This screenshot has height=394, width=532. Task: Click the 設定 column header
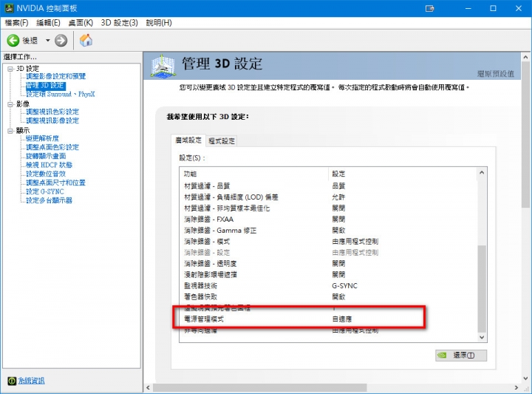(403, 174)
